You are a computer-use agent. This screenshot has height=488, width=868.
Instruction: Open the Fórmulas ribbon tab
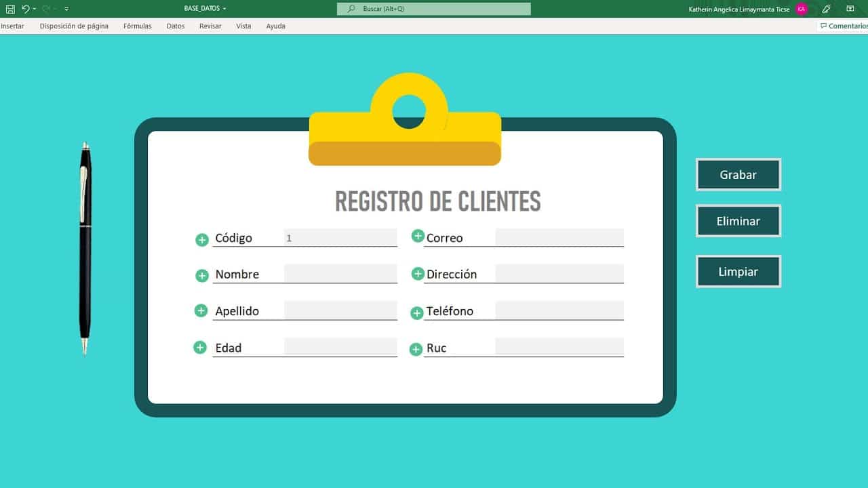[x=138, y=26]
